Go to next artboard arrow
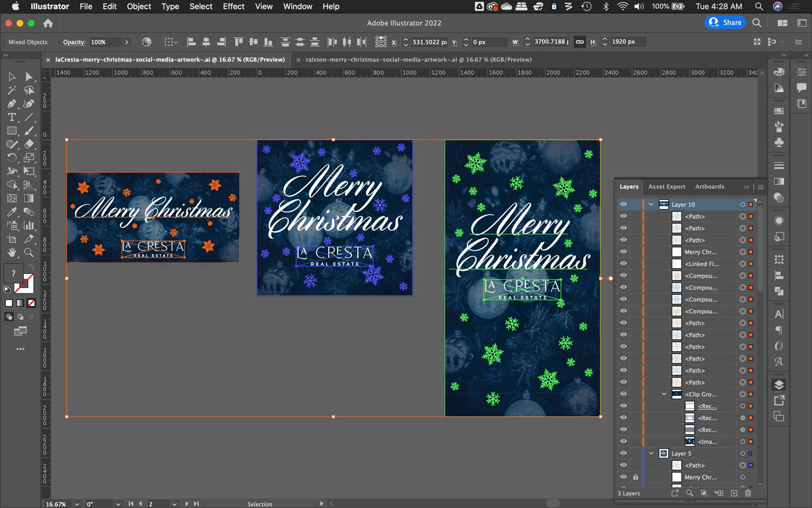The image size is (812, 508). pyautogui.click(x=186, y=504)
